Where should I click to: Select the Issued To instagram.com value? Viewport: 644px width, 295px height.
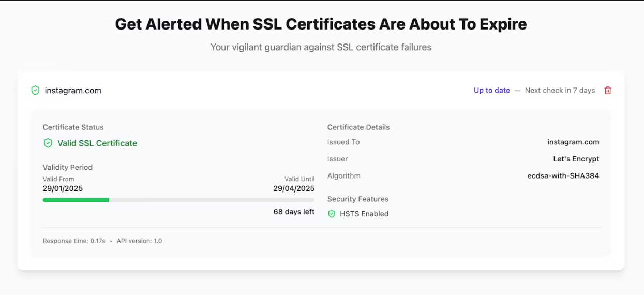coord(573,142)
